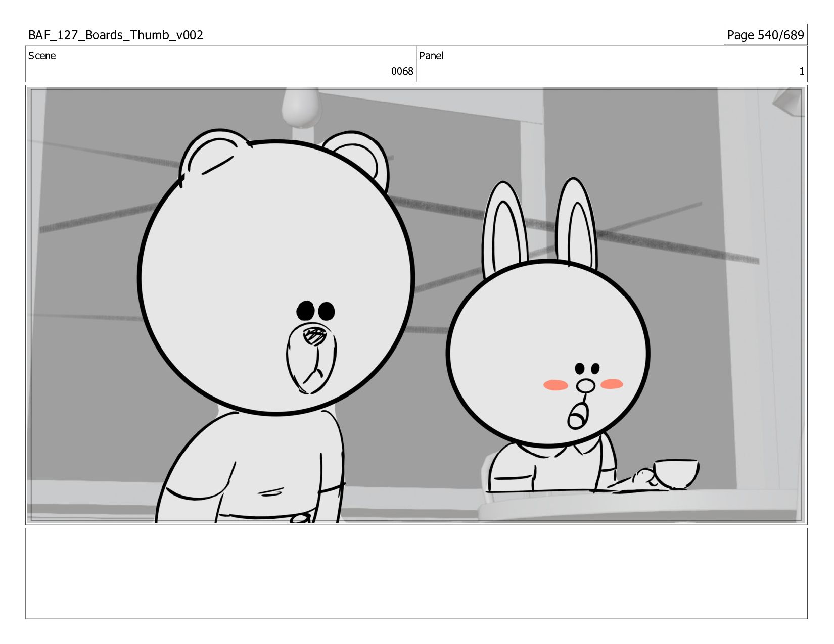Click the Scene label
This screenshot has width=834, height=644.
pos(42,56)
